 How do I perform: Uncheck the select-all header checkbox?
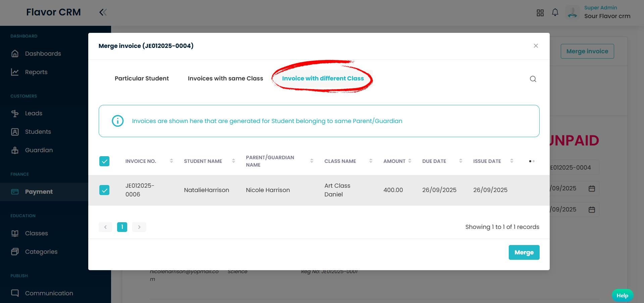pos(104,161)
